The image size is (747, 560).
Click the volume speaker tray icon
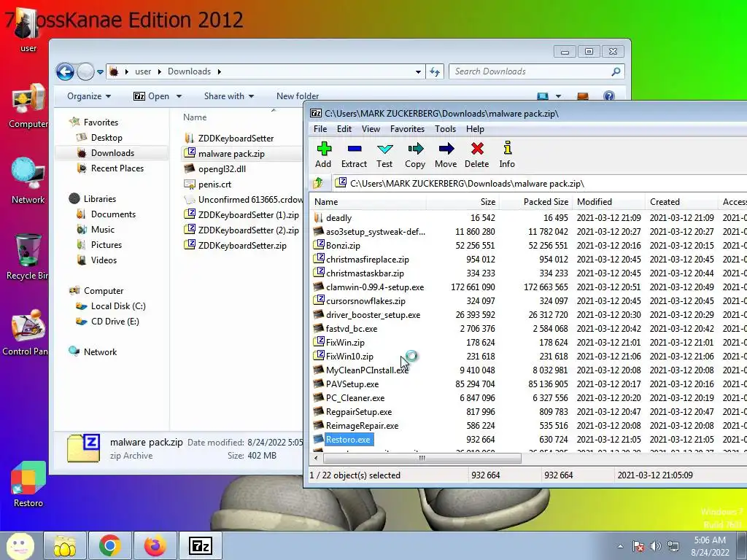pos(656,546)
